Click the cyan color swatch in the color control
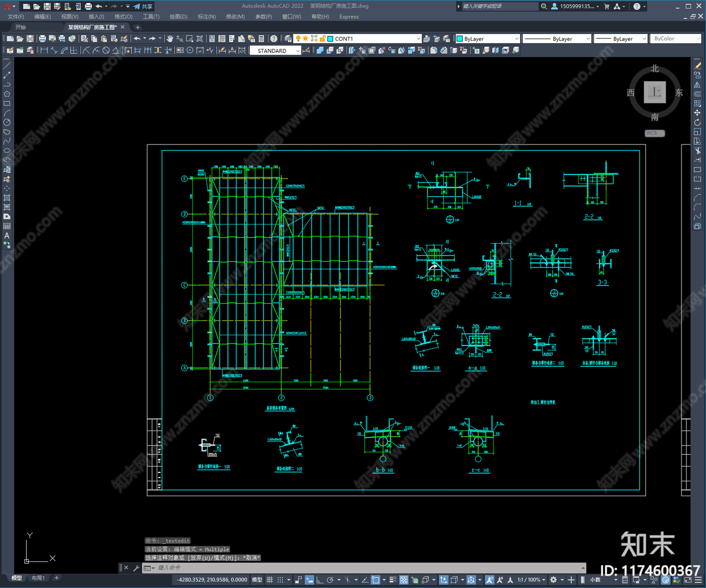The width and height of the screenshot is (706, 588). pos(459,39)
